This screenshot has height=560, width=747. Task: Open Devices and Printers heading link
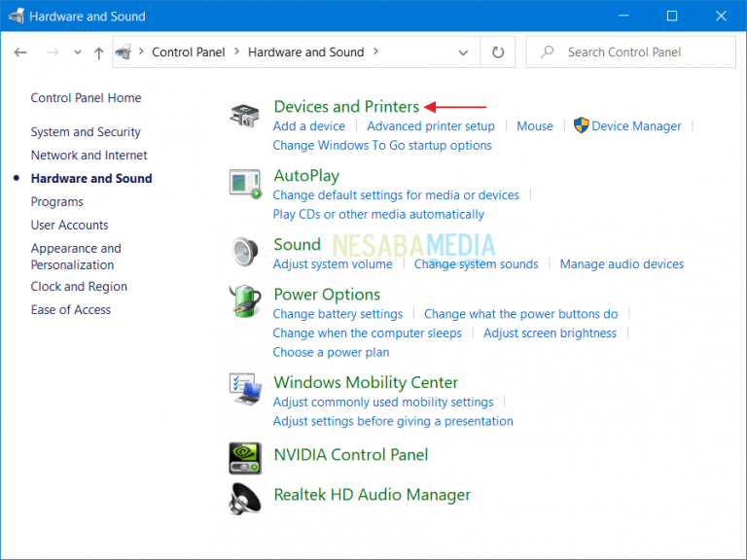(x=346, y=106)
